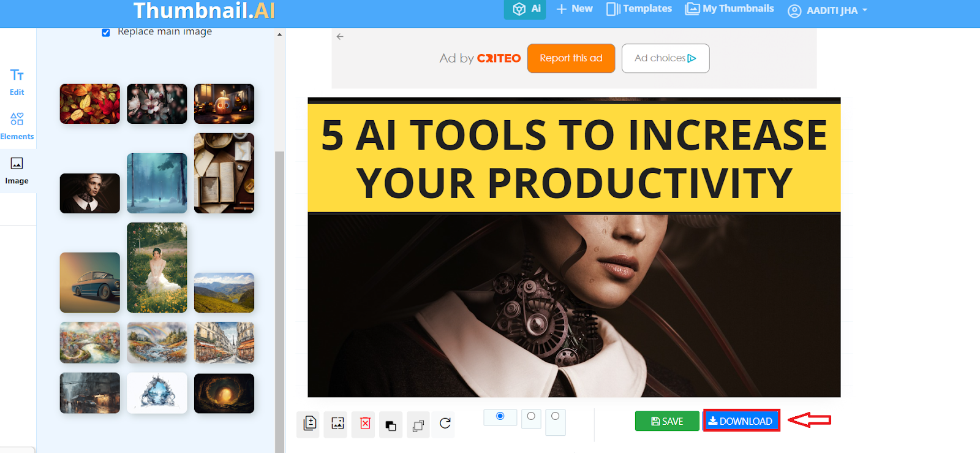Select the mountain valley landscape thumbnail
The image size is (980, 453).
pyautogui.click(x=224, y=293)
